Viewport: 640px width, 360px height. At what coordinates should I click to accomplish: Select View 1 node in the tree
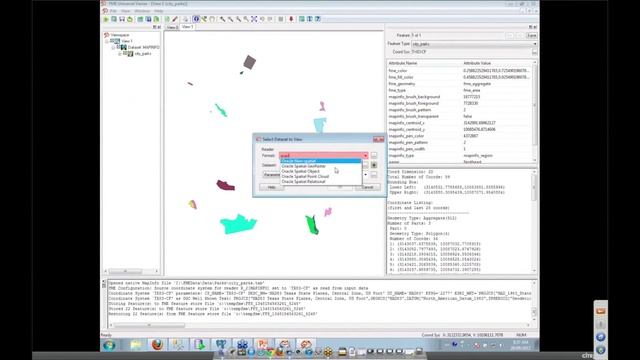[x=127, y=41]
